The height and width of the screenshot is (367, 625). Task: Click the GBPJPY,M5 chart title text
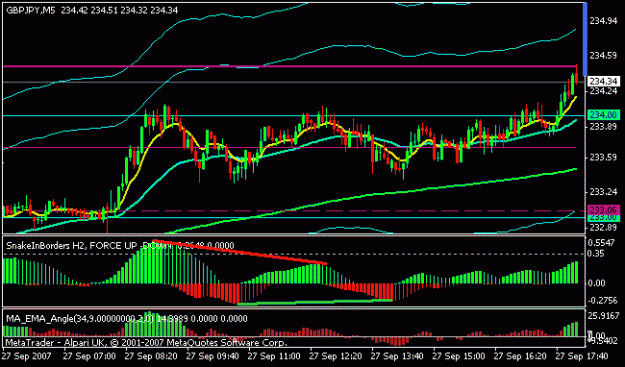click(x=32, y=10)
